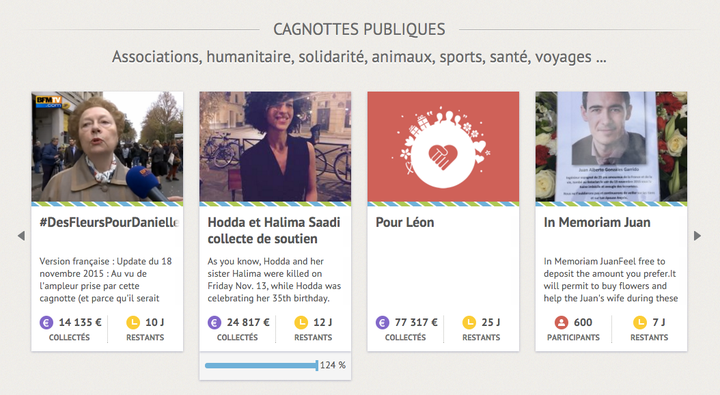Click the 124 % progress bar
This screenshot has width=720, height=395.
pyautogui.click(x=261, y=366)
